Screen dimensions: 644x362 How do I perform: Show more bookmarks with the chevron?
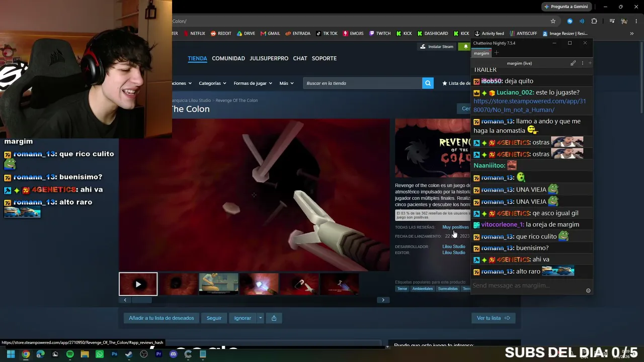632,34
